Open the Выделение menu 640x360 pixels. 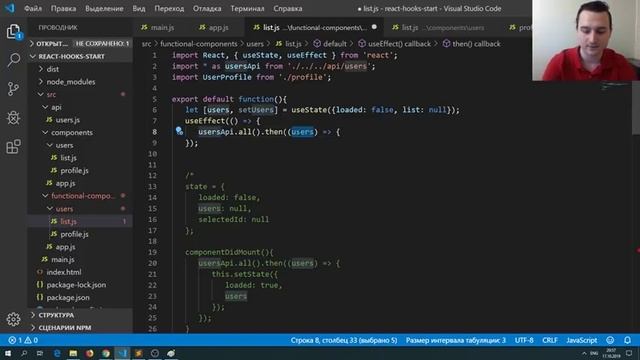[x=104, y=9]
